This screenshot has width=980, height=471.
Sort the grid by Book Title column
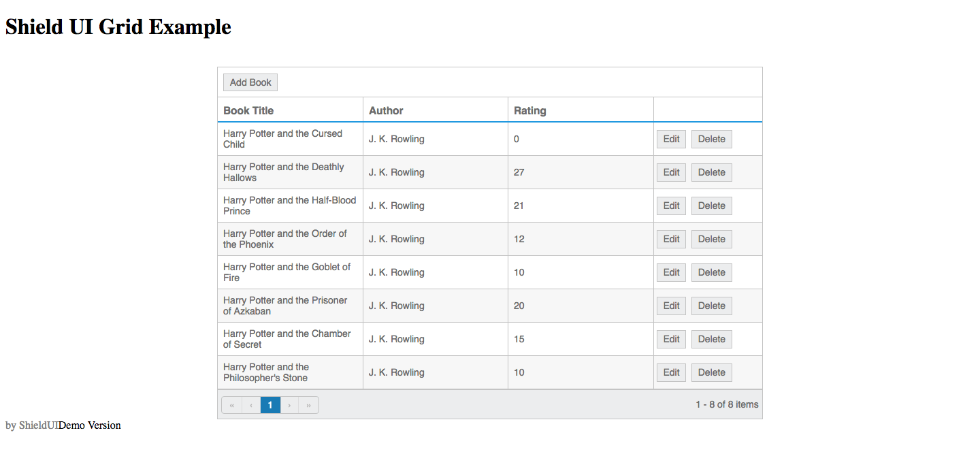248,110
